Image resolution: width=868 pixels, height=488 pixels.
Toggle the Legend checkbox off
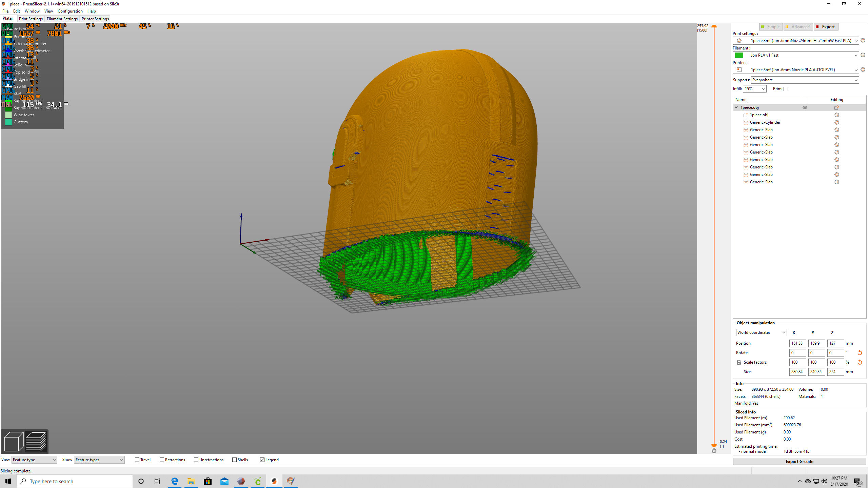click(x=262, y=460)
